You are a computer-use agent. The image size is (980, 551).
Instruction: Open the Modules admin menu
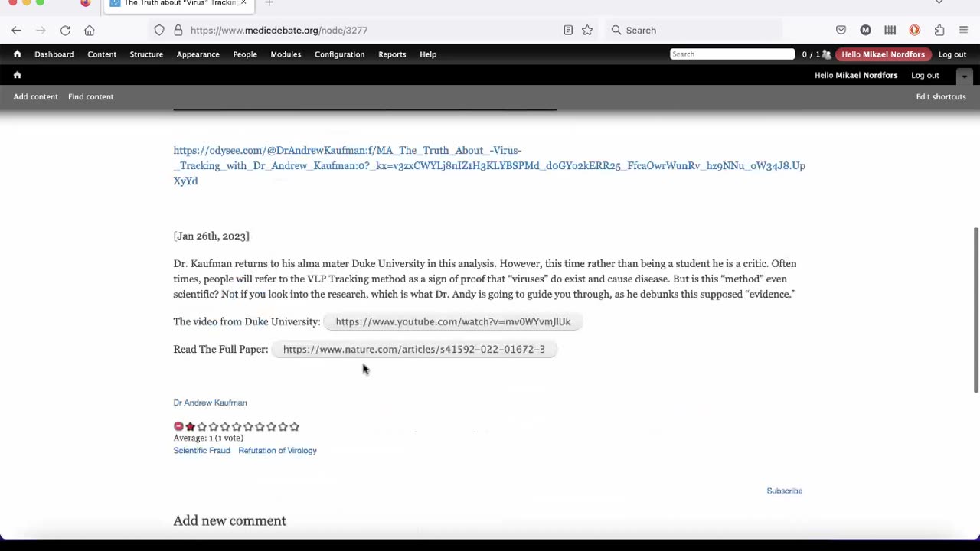286,54
